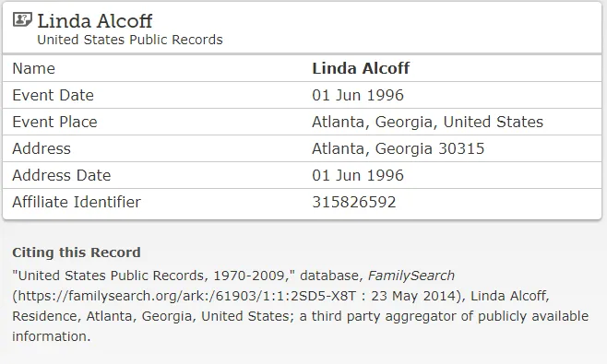Click the Address Date label
Screen dimensions: 607x364
pyautogui.click(x=62, y=175)
